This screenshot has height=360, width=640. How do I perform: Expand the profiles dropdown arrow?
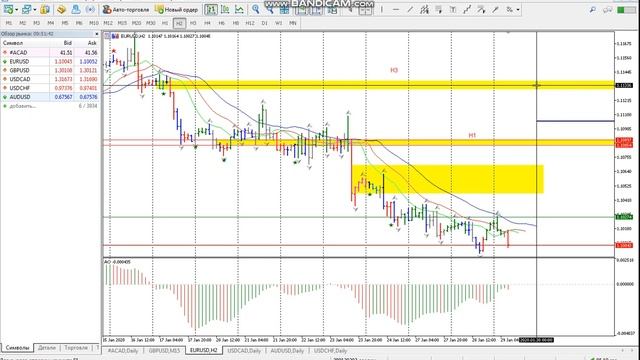pos(35,10)
